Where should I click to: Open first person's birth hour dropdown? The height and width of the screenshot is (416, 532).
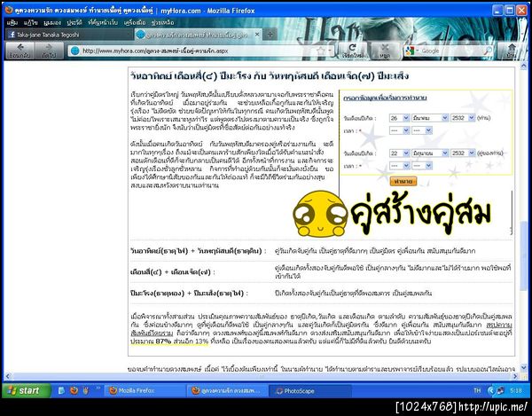[x=399, y=130]
